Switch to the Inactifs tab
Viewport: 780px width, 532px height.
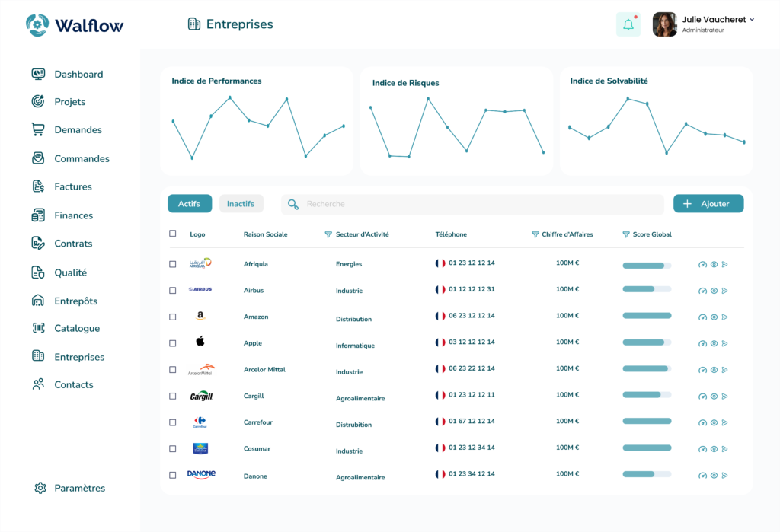click(x=241, y=203)
